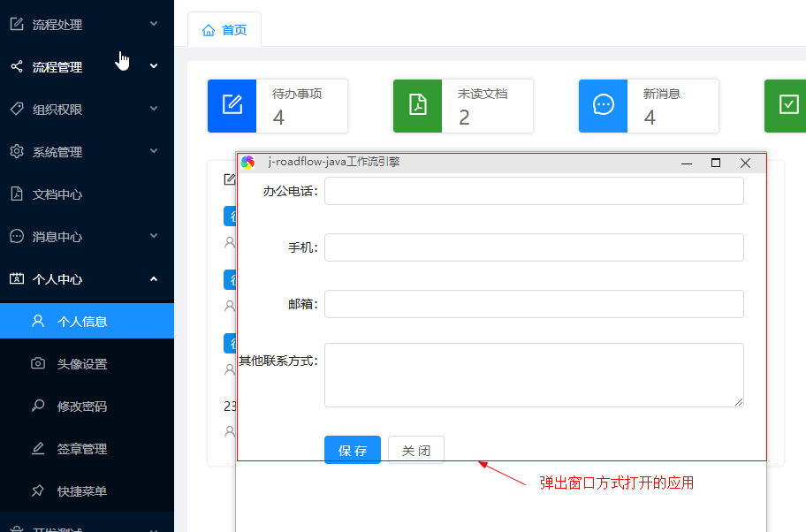The width and height of the screenshot is (806, 532).
Task: Click the home icon in 首页 tab
Action: 209,30
